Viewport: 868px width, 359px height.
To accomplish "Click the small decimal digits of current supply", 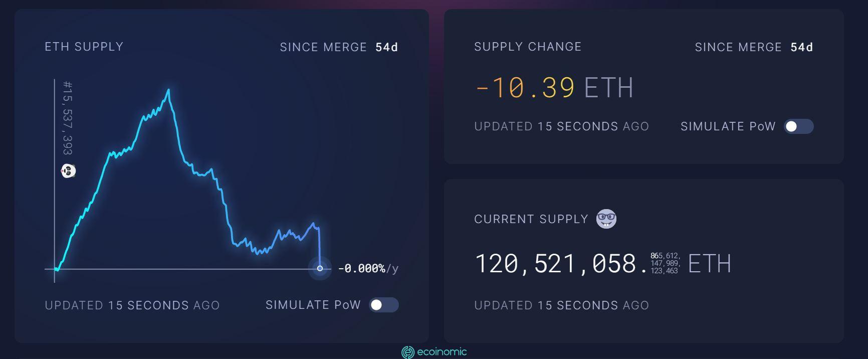I will pyautogui.click(x=665, y=263).
